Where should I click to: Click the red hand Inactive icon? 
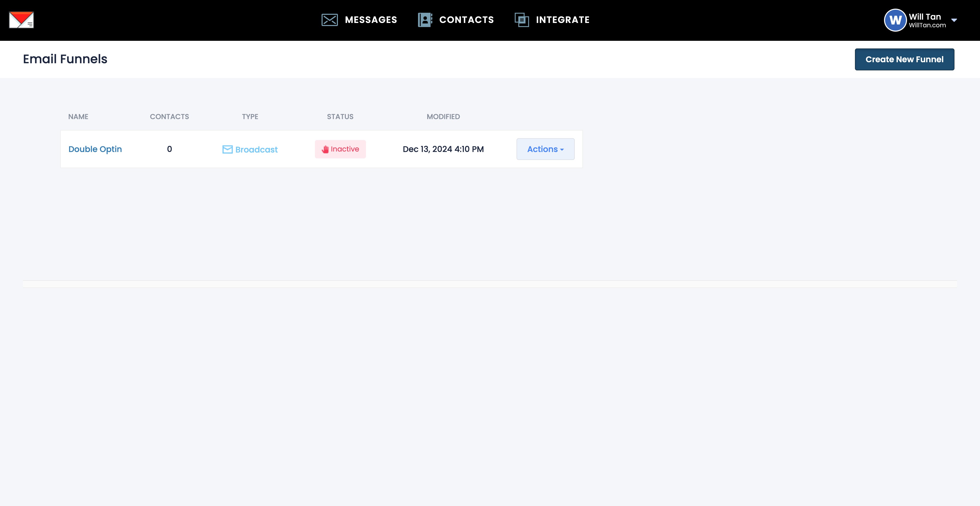tap(325, 149)
